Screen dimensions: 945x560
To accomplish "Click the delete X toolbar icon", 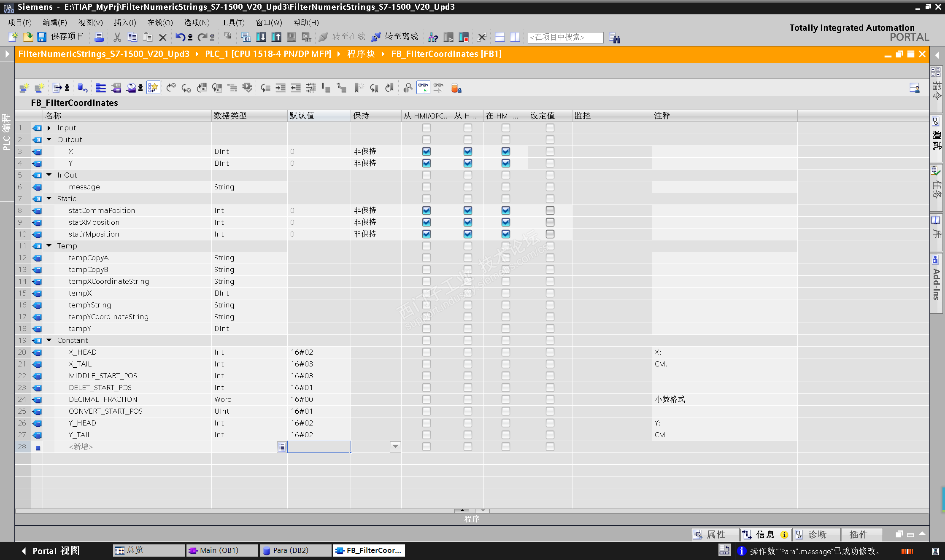I will (x=162, y=37).
